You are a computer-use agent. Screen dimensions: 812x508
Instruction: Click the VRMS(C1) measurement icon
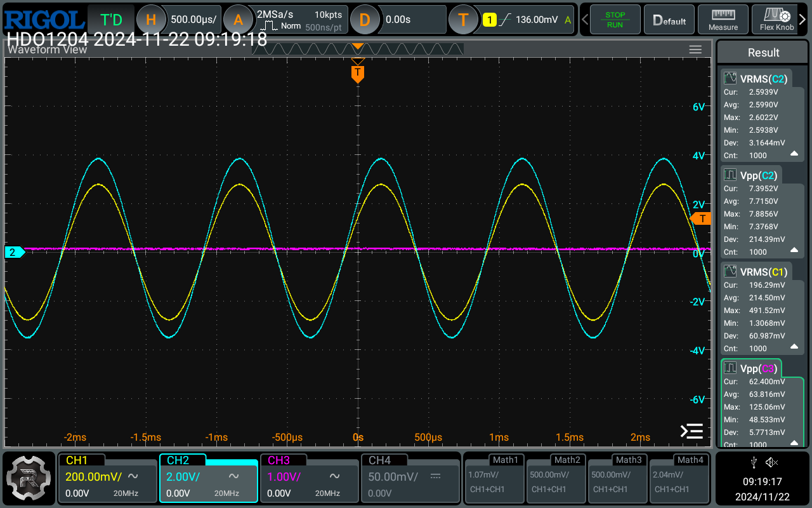pos(730,272)
